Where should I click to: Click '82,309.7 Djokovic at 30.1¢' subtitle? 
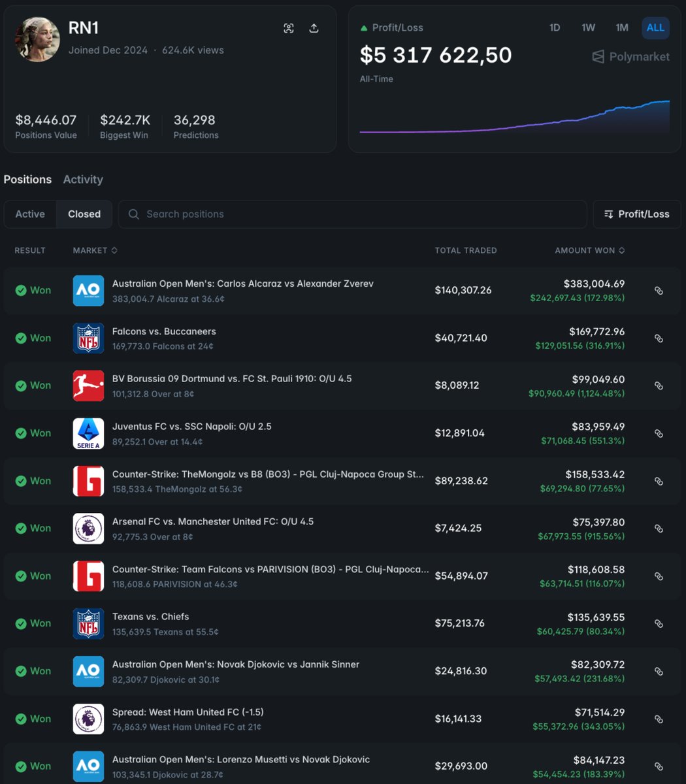[x=166, y=679]
